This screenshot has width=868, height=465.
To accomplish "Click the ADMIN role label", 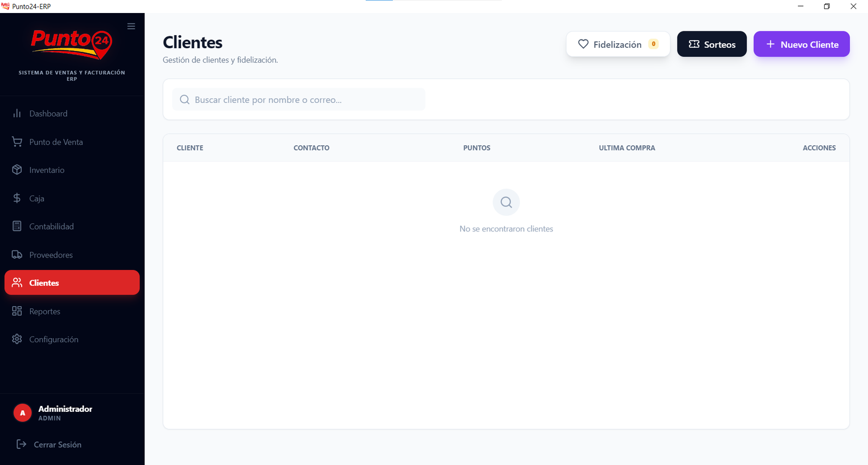I will click(49, 418).
